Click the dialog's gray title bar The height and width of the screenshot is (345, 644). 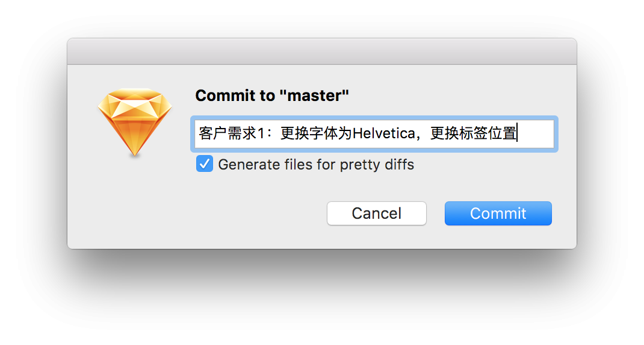322,51
